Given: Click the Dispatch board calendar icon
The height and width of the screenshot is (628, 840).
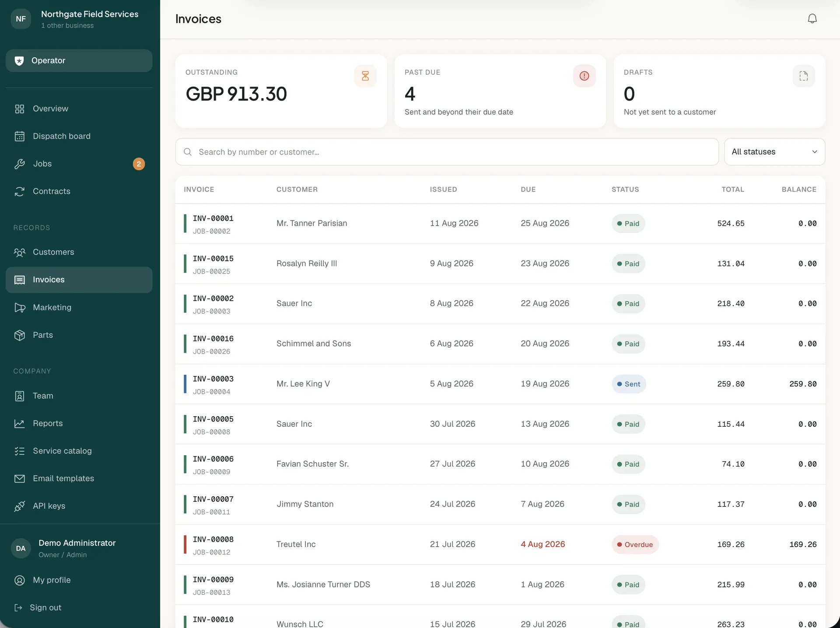Looking at the screenshot, I should point(20,137).
